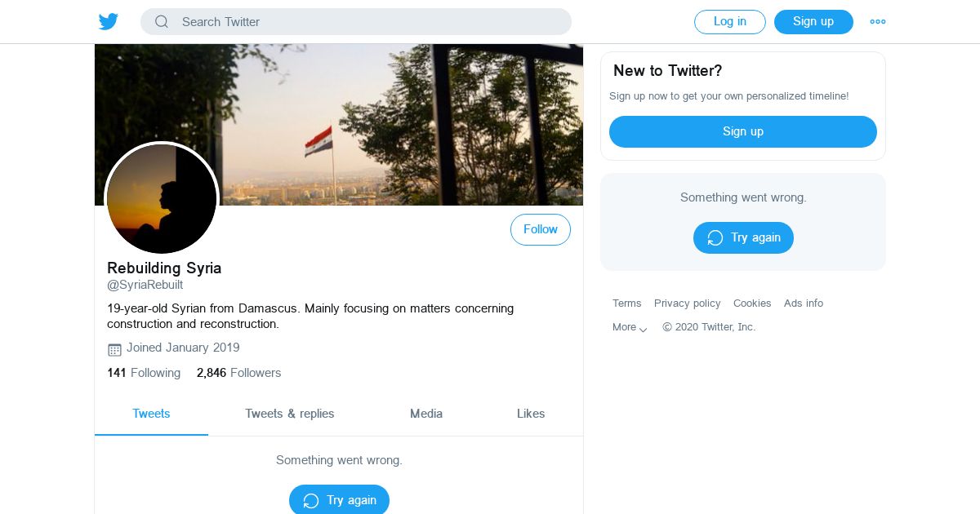
Task: Click the Sign up button in header
Action: [x=813, y=22]
